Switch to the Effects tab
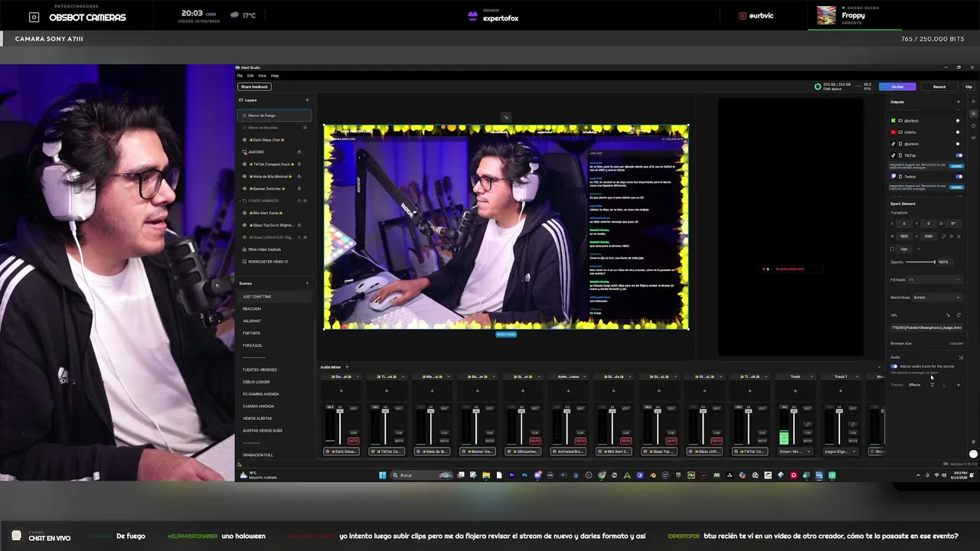The width and height of the screenshot is (980, 551). [x=914, y=385]
